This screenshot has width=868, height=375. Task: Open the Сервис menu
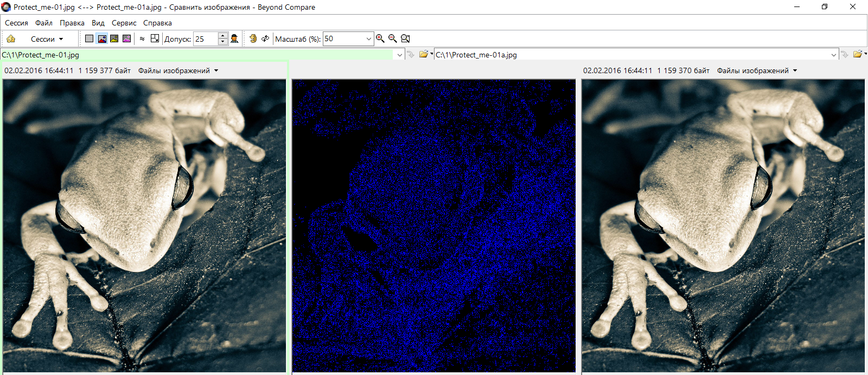pos(124,23)
